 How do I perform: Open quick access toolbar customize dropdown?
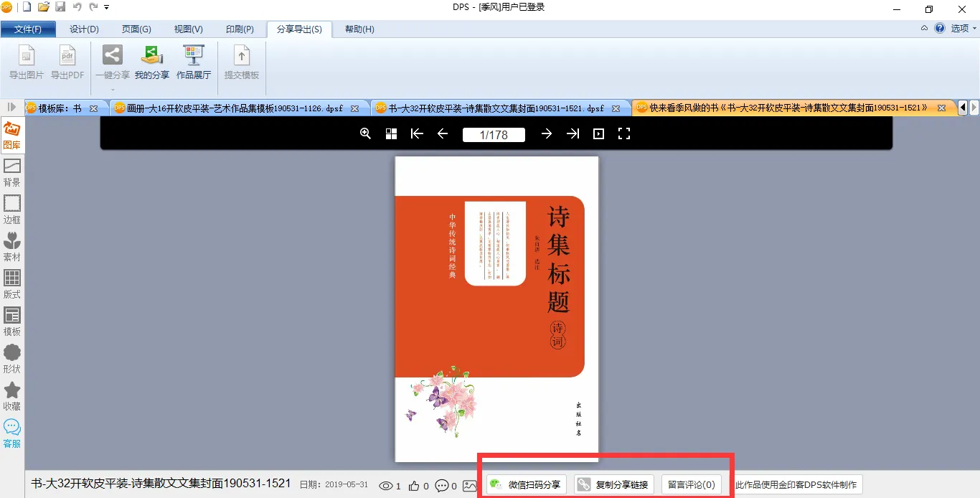coord(107,7)
